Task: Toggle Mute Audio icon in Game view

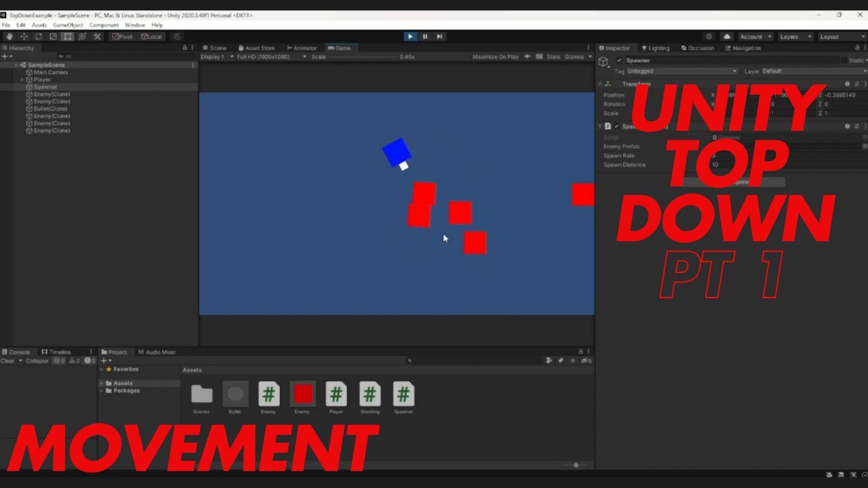Action: click(528, 57)
